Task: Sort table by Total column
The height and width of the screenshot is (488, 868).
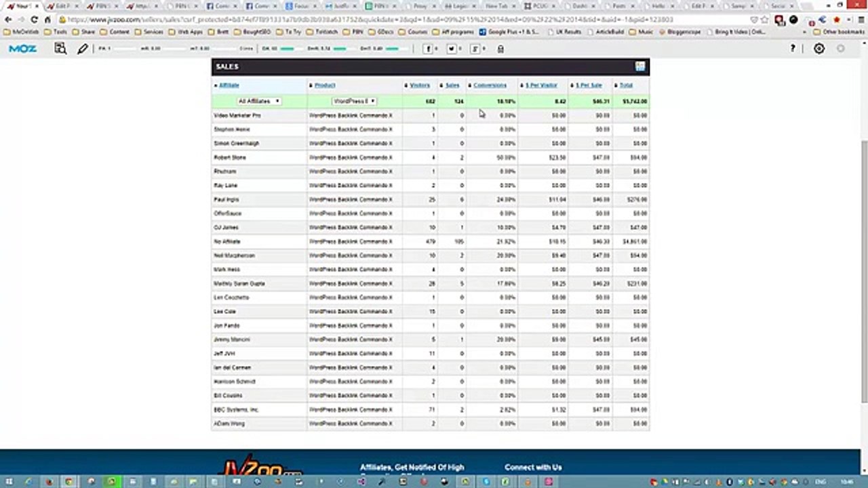Action: click(x=626, y=85)
